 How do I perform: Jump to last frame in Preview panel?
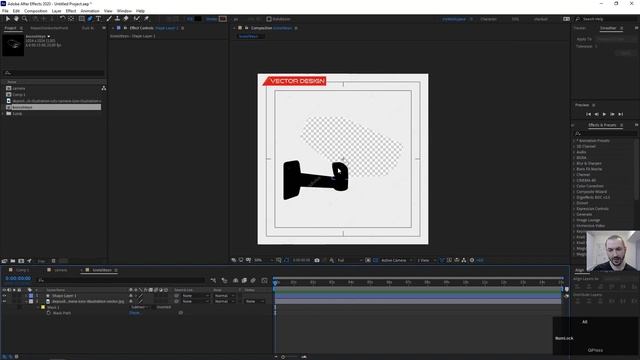(x=620, y=114)
